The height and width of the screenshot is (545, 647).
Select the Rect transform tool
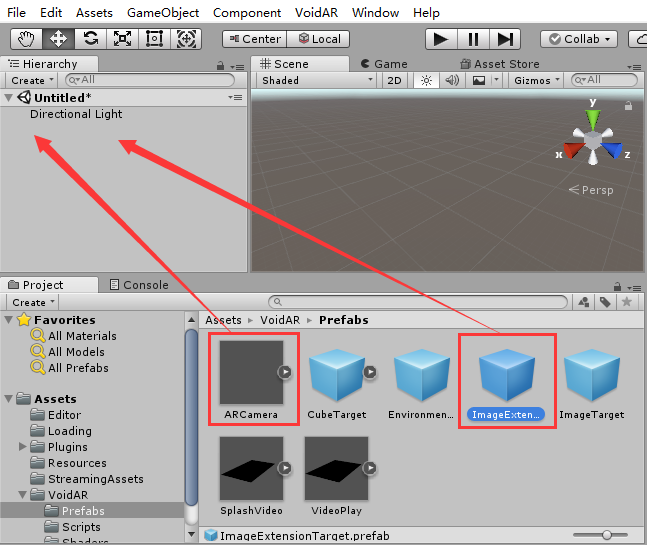[154, 39]
